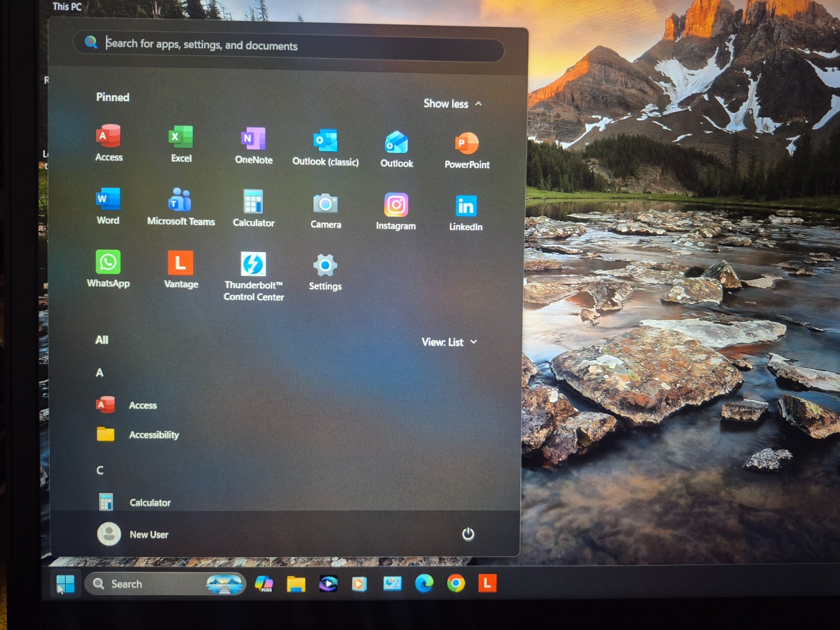The height and width of the screenshot is (630, 840).
Task: Open the pinned Access app
Action: point(109,143)
